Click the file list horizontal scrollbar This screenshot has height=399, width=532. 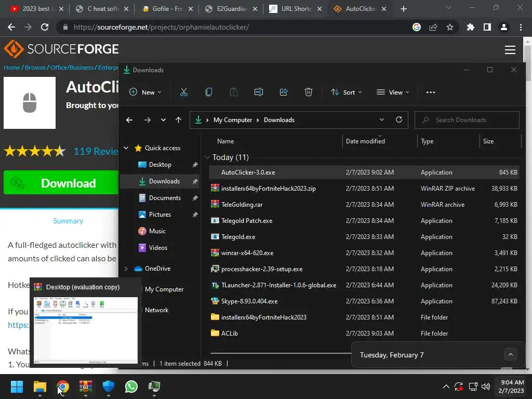[281, 353]
